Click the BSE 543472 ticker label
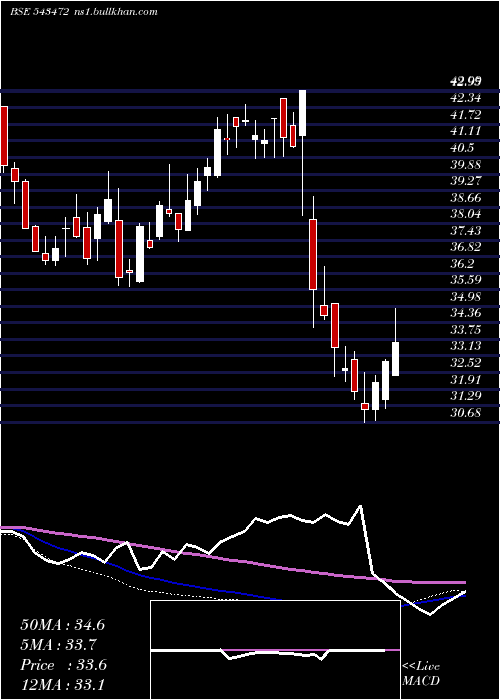 (x=39, y=12)
